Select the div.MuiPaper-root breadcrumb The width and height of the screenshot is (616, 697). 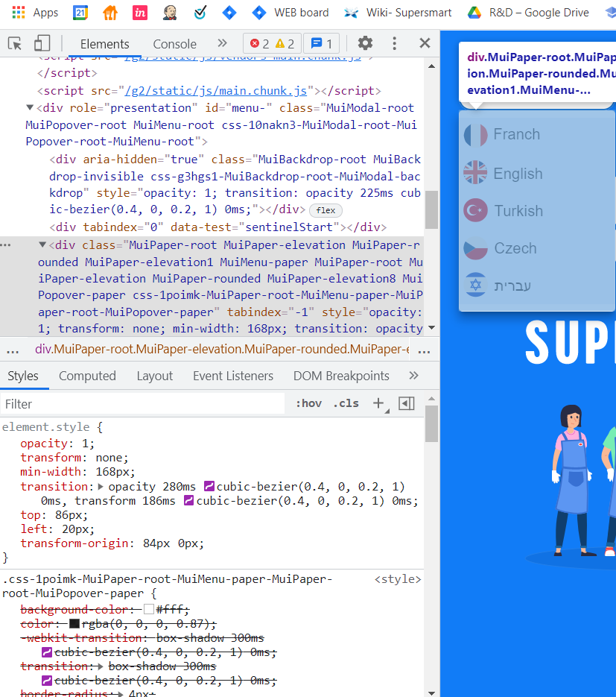tap(222, 350)
